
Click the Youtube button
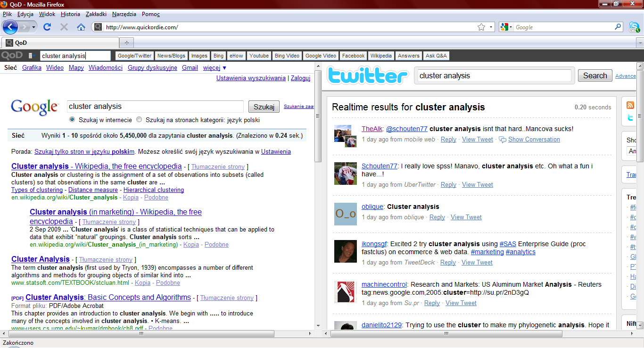click(259, 56)
